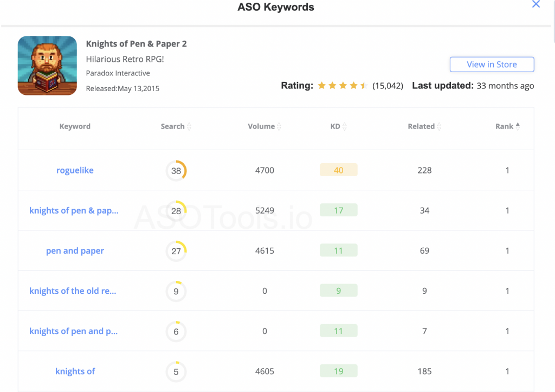Open the 'knights of' keyword link
This screenshot has width=555, height=392.
[x=75, y=371]
